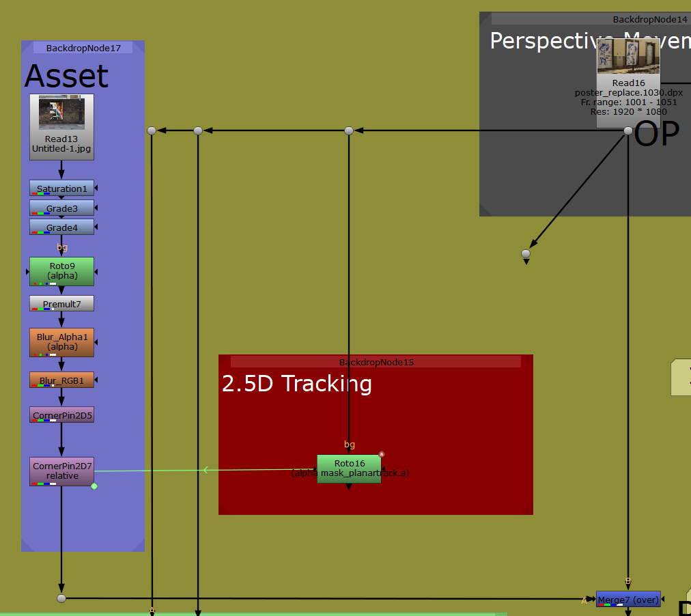
Task: Pick the Premult7 node
Action: click(61, 303)
